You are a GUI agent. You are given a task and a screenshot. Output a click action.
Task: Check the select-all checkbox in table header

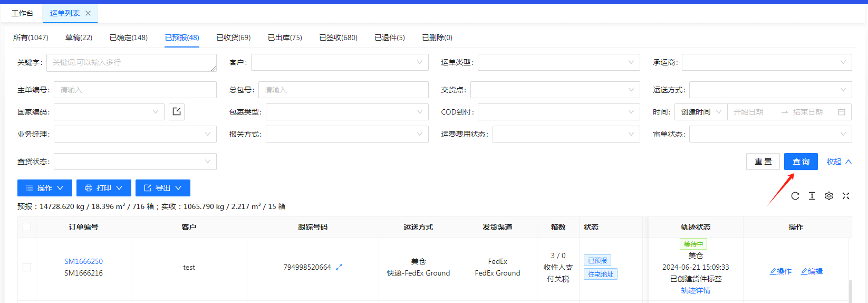27,227
